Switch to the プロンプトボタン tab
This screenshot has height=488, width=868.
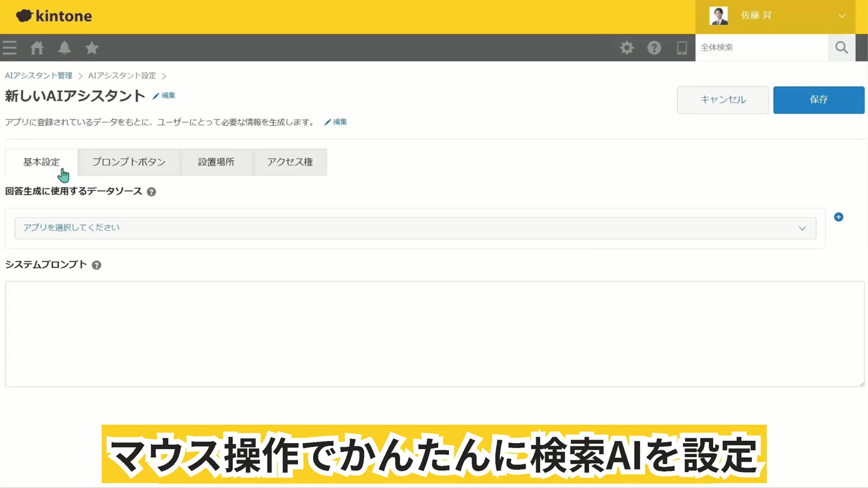pyautogui.click(x=129, y=162)
